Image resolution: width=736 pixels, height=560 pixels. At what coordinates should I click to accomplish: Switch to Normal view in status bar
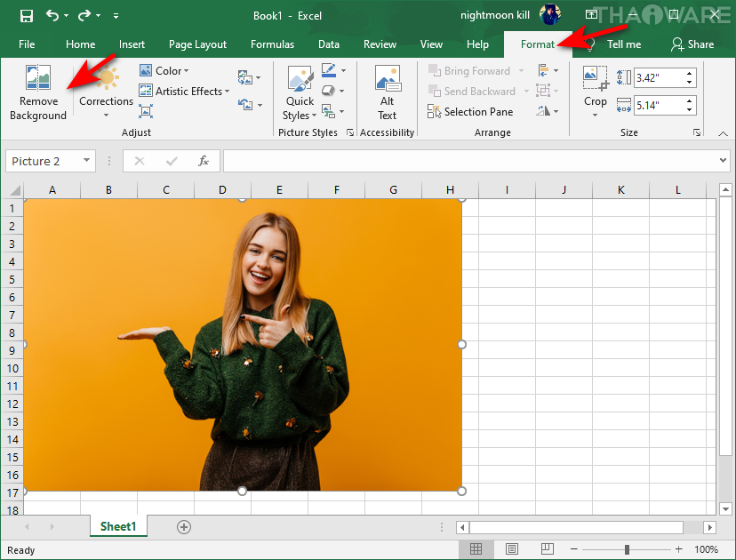[476, 549]
